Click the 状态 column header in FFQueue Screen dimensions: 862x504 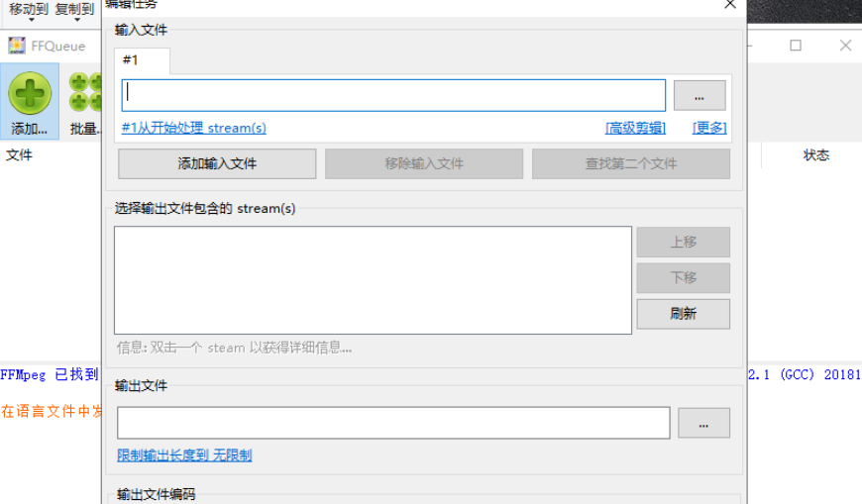(815, 155)
